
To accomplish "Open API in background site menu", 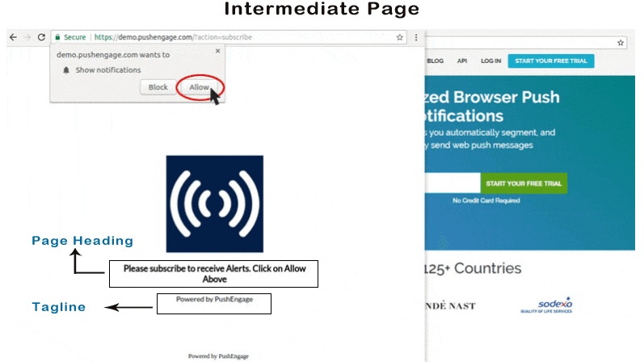I will [x=462, y=61].
